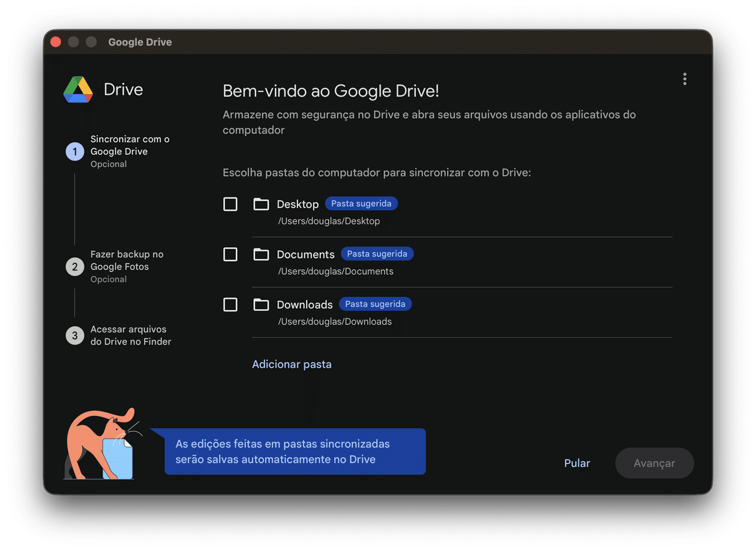Select the Sincronizar com o Google Drive step
This screenshot has width=756, height=552.
click(x=130, y=151)
